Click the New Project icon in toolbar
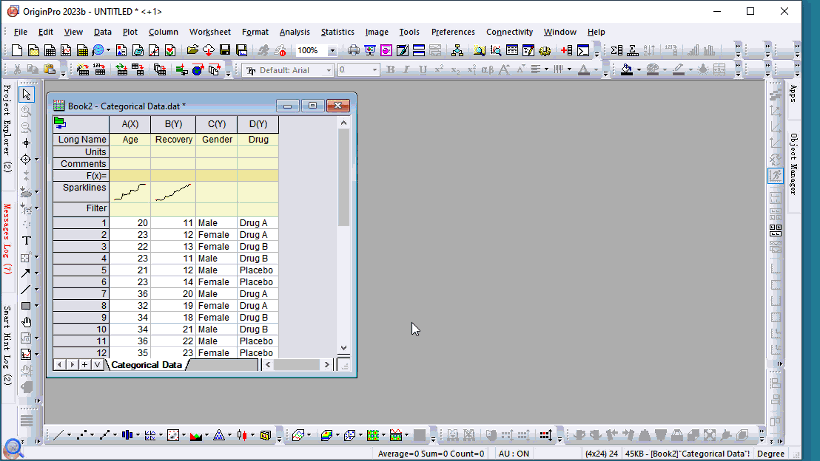This screenshot has height=461, width=820. 19,50
